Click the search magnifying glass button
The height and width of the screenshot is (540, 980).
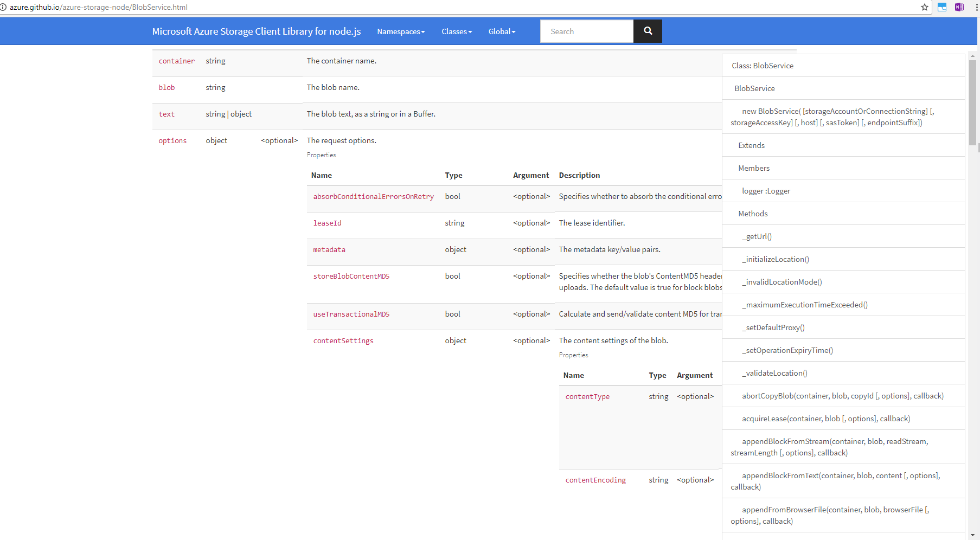coord(648,31)
